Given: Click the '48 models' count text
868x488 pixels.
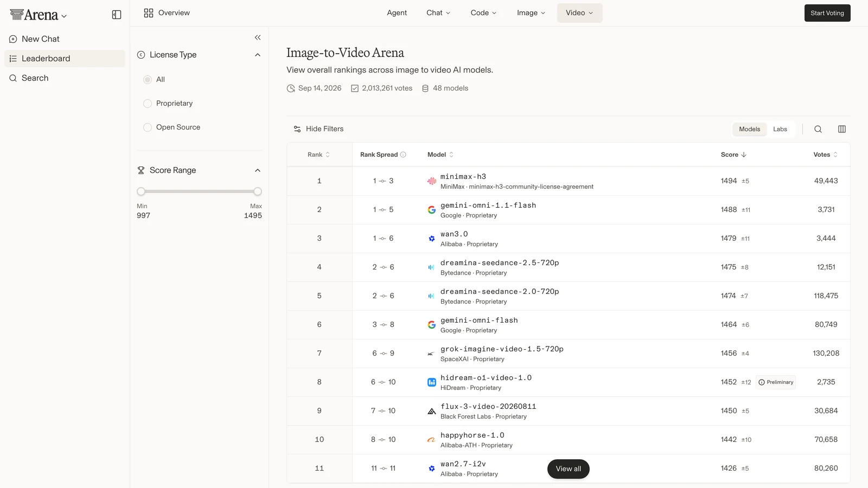Looking at the screenshot, I should click(x=450, y=88).
